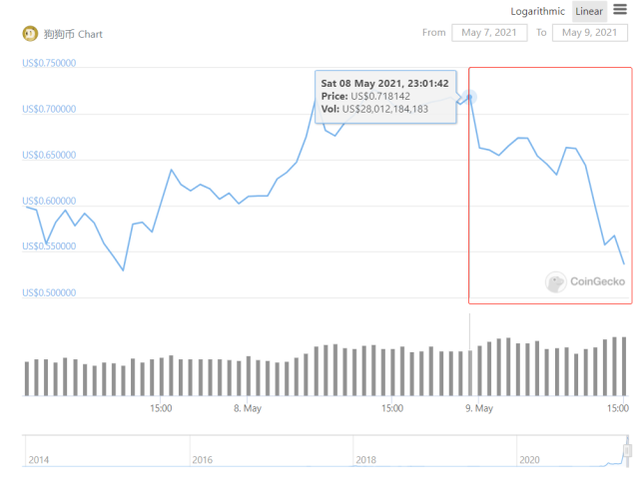Select 2018 on the navigator timeline
The height and width of the screenshot is (485, 640).
[366, 459]
